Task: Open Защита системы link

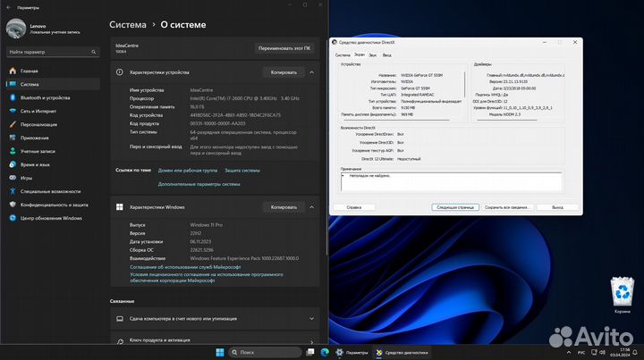Action: [242, 171]
